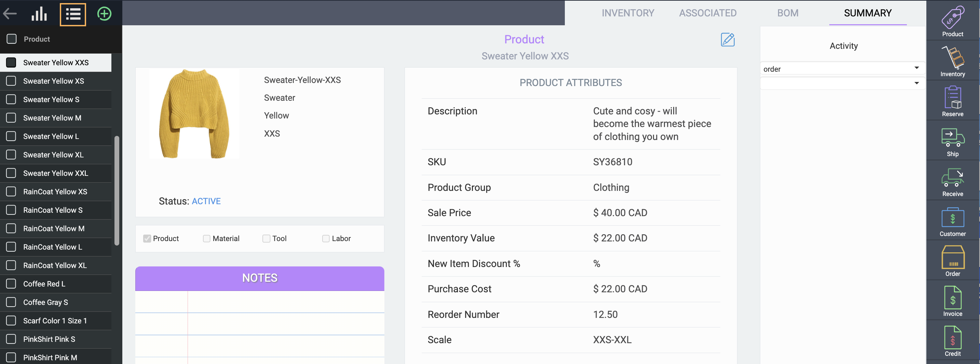
Task: Open the Ship truck icon
Action: 952,141
